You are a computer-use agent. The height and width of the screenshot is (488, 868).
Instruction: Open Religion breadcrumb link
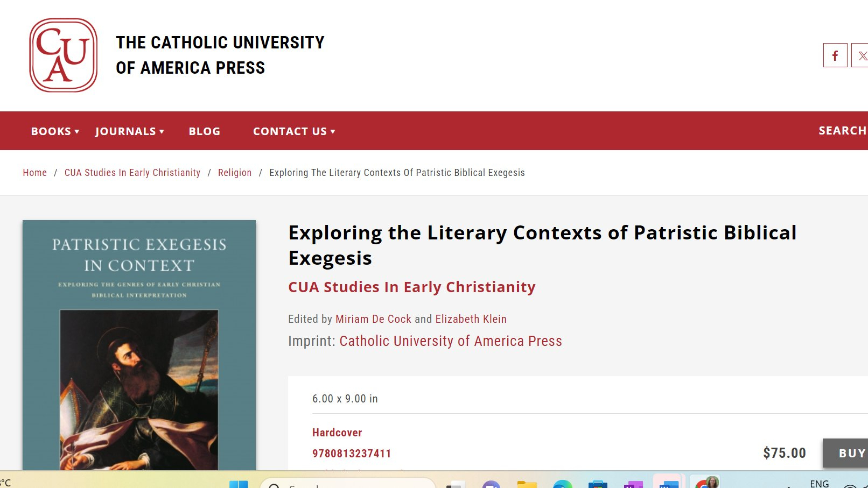pyautogui.click(x=234, y=173)
